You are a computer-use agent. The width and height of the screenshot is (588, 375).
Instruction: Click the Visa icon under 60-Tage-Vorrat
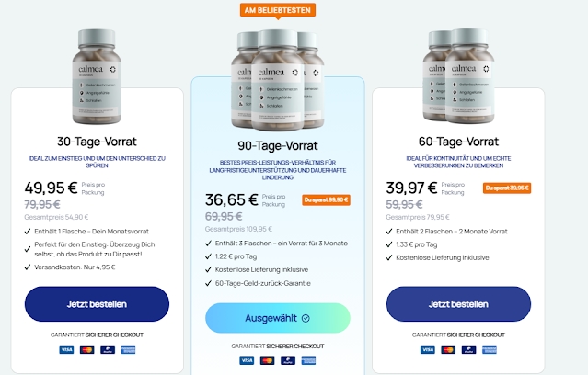click(428, 349)
